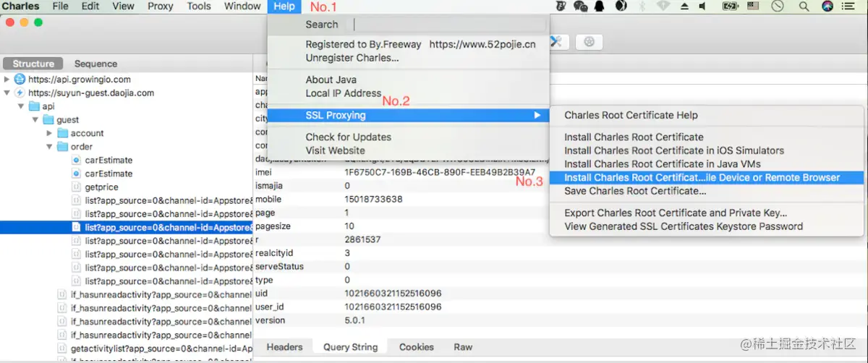This screenshot has height=363, width=868.
Task: Click the eject icon in menu bar
Action: click(685, 7)
